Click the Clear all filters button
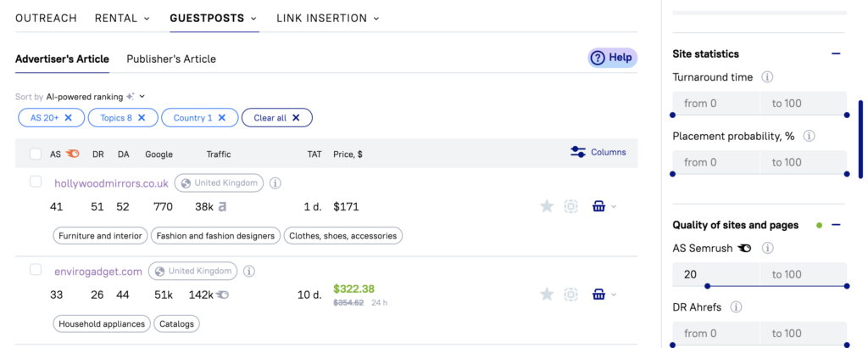 (276, 118)
